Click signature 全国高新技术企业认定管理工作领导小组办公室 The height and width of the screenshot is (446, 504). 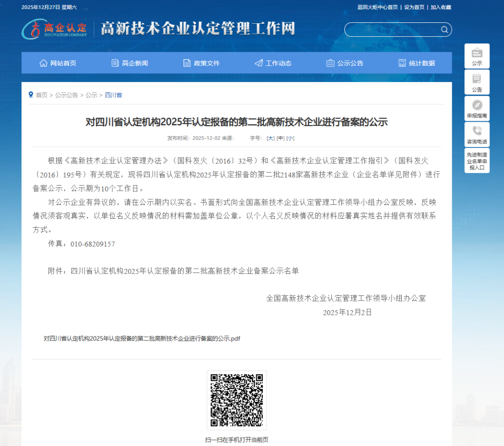coord(346,298)
